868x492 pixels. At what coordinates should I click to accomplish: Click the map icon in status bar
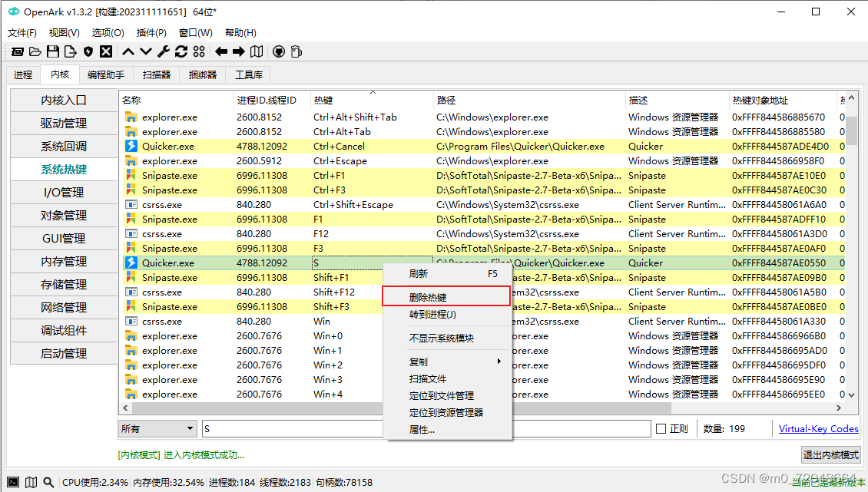click(x=31, y=482)
